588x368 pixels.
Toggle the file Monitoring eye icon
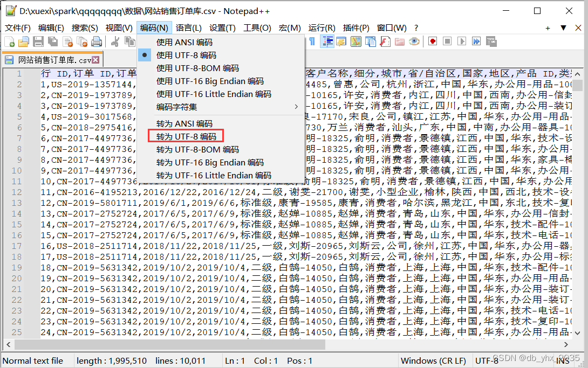coord(414,41)
